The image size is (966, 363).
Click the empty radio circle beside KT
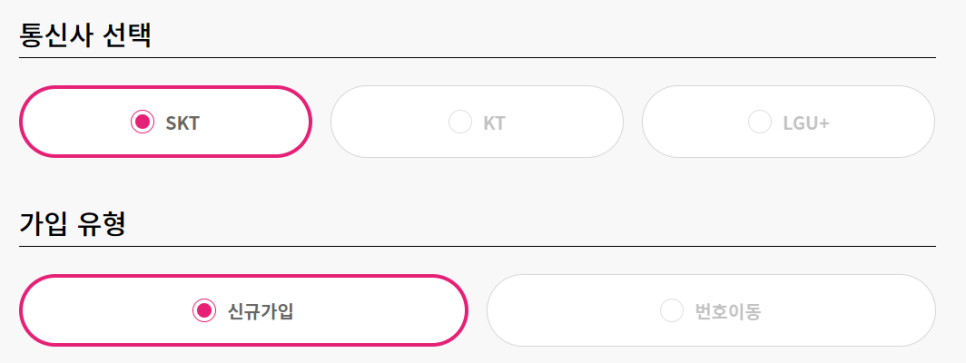point(460,122)
